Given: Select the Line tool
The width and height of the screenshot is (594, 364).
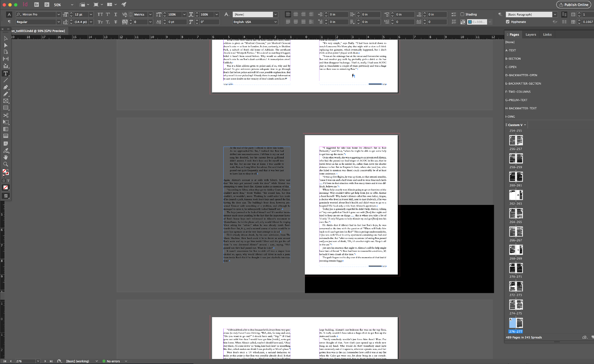Looking at the screenshot, I should click(x=6, y=80).
